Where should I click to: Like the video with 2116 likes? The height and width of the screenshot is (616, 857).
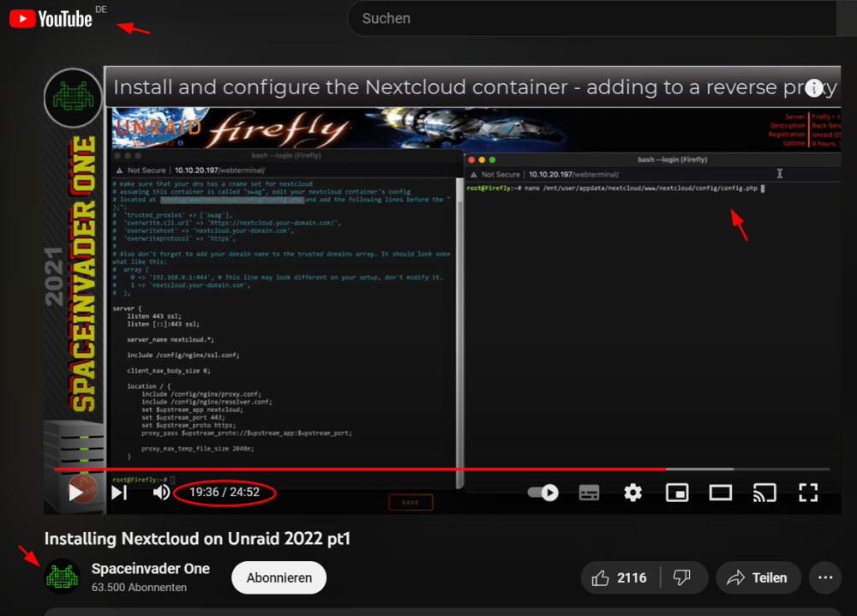[x=620, y=577]
